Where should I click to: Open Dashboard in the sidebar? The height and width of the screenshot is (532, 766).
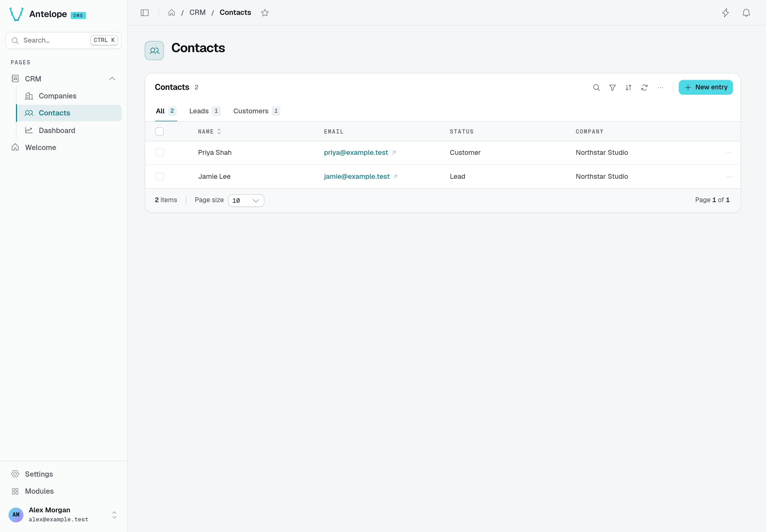tap(69, 130)
